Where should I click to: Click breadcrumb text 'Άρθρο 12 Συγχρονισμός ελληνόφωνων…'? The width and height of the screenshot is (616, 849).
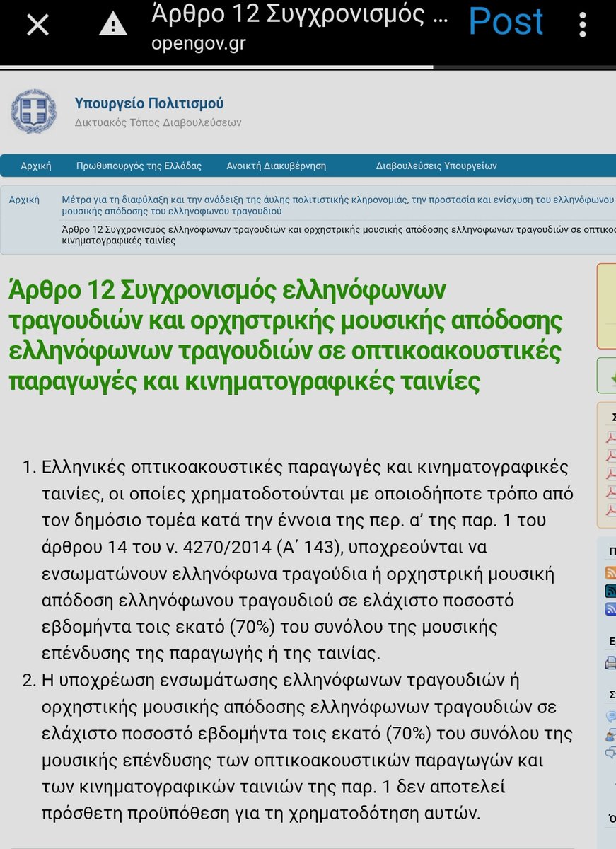[x=339, y=234]
